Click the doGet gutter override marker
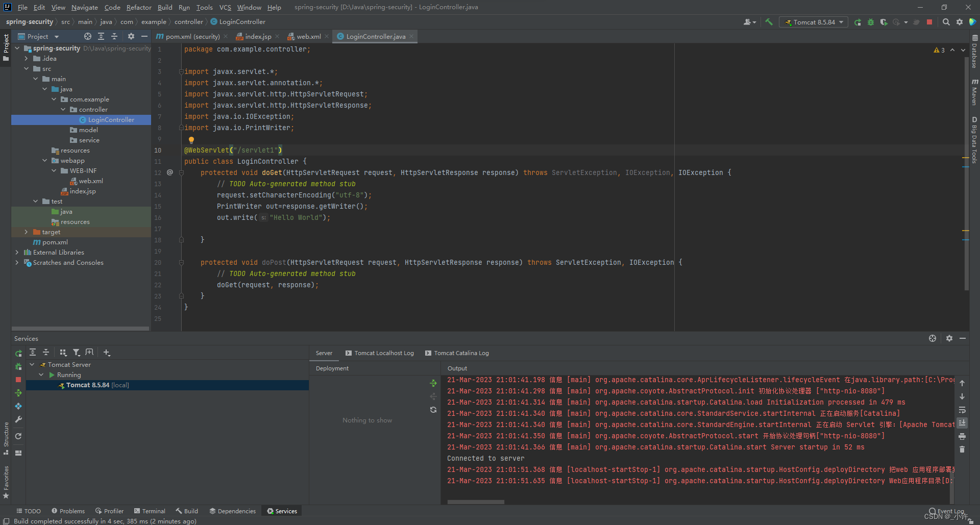The width and height of the screenshot is (980, 525). pos(170,172)
